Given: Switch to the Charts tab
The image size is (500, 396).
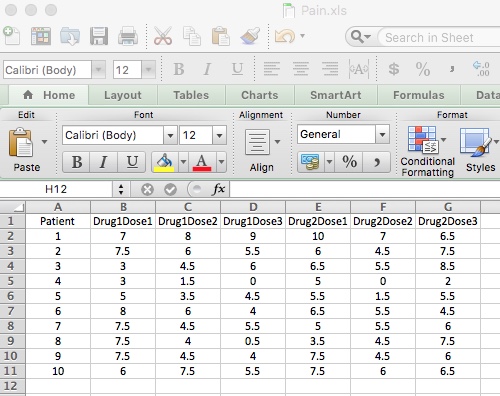Looking at the screenshot, I should [x=260, y=95].
